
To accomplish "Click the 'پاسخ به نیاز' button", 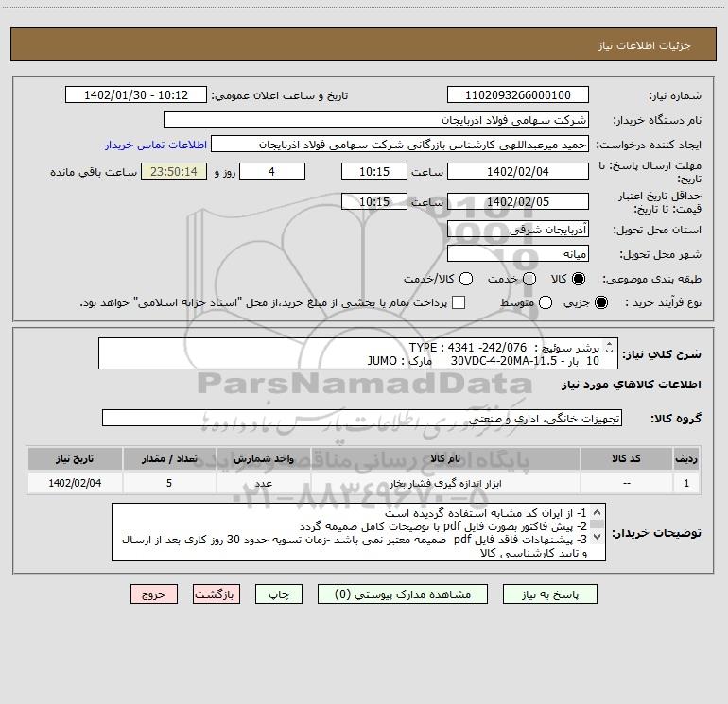I will (549, 594).
